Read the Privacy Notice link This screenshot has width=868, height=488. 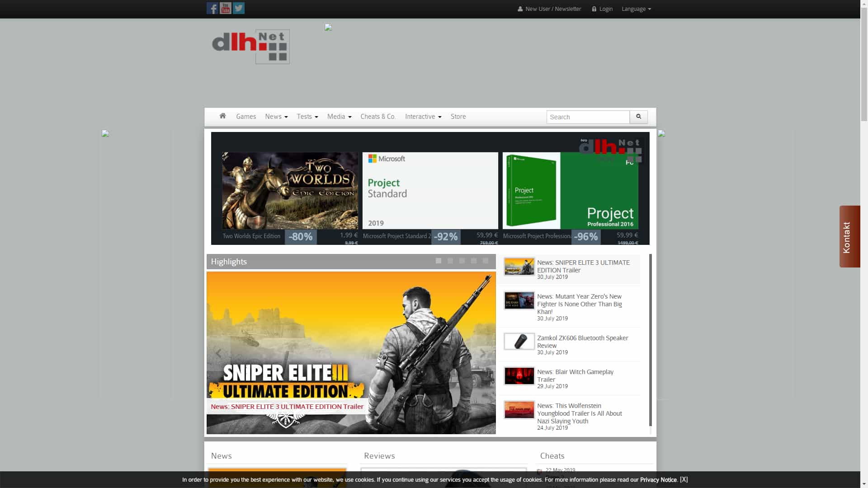click(658, 480)
